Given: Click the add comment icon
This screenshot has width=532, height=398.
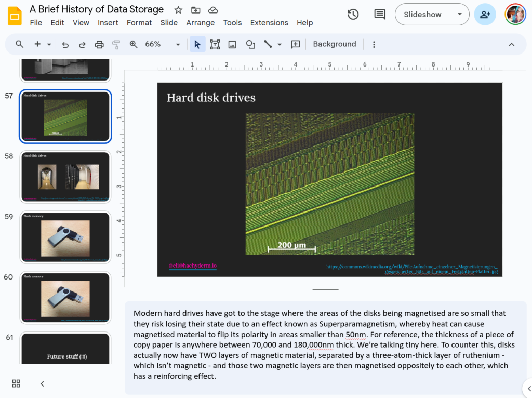Looking at the screenshot, I should tap(296, 45).
